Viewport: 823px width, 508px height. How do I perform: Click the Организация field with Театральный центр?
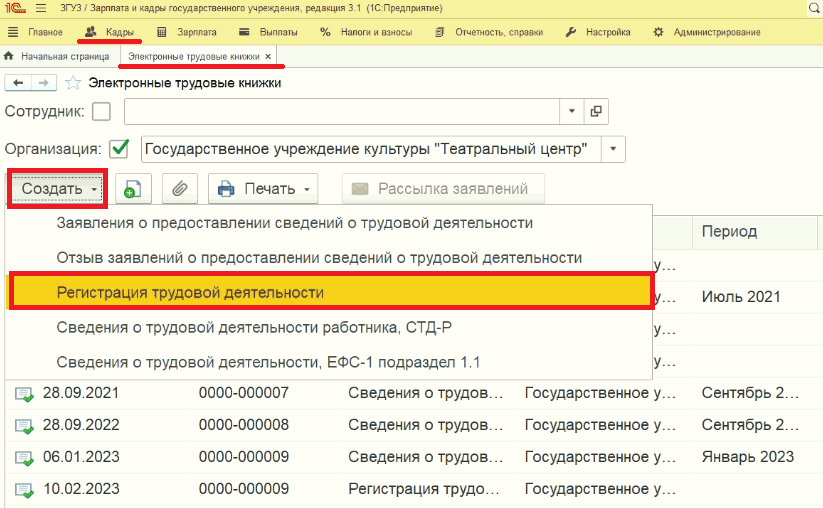point(371,149)
